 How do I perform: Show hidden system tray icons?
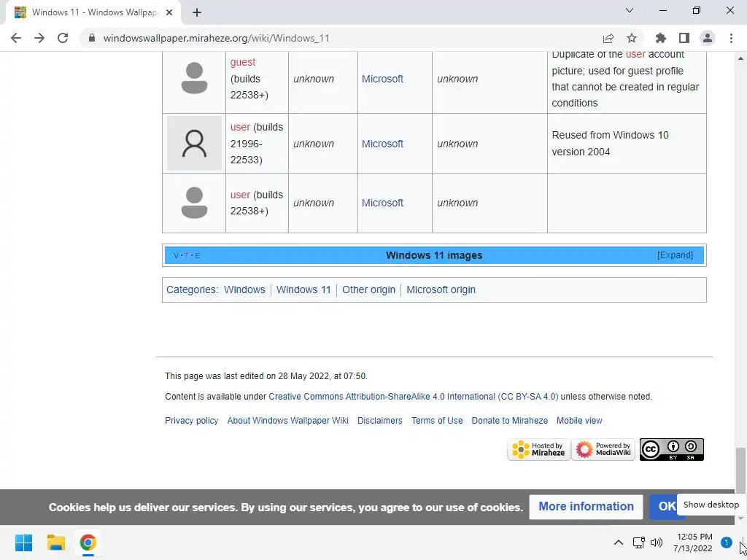point(619,542)
